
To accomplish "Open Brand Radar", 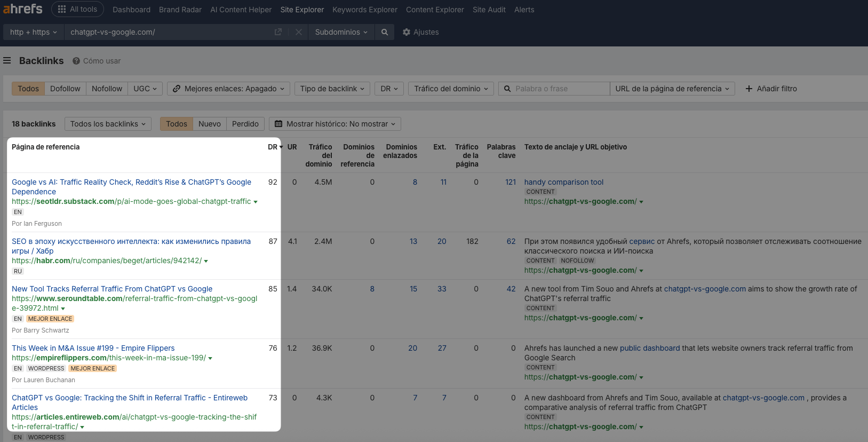I will (x=180, y=10).
